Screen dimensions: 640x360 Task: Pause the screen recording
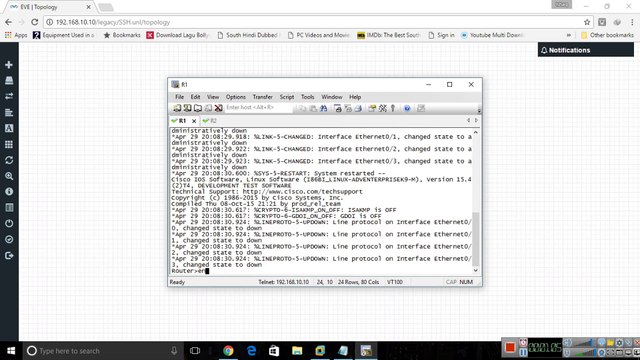coord(523,352)
